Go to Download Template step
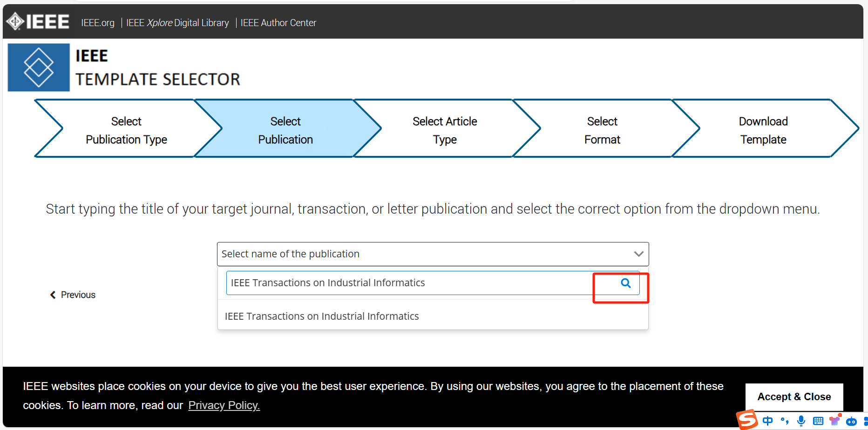The image size is (868, 430). (763, 130)
